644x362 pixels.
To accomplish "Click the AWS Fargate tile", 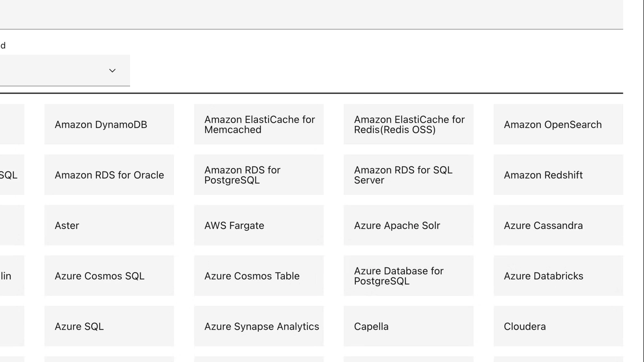I will [x=259, y=225].
